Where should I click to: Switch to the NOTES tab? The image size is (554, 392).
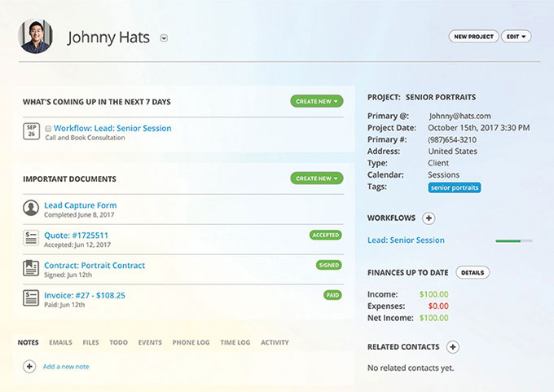pyautogui.click(x=28, y=342)
